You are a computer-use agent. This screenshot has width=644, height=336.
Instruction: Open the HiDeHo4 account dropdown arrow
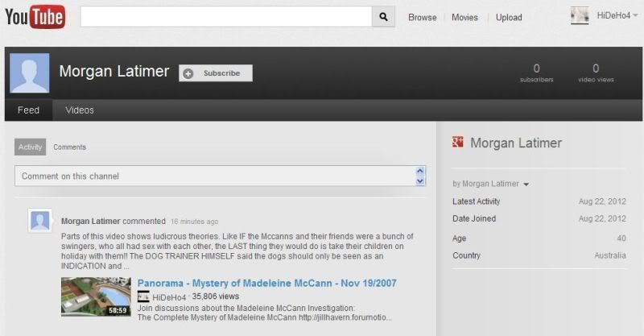(x=635, y=15)
